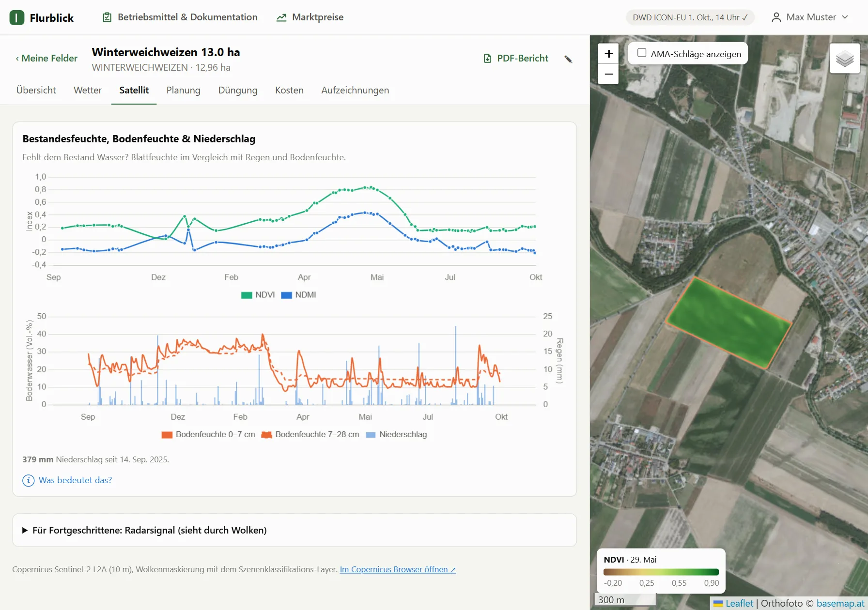Select the green highlighted field polygon on map

[x=728, y=323]
